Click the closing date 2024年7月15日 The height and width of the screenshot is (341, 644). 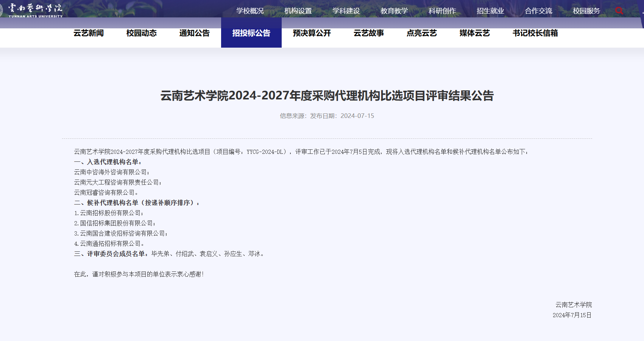(572, 315)
